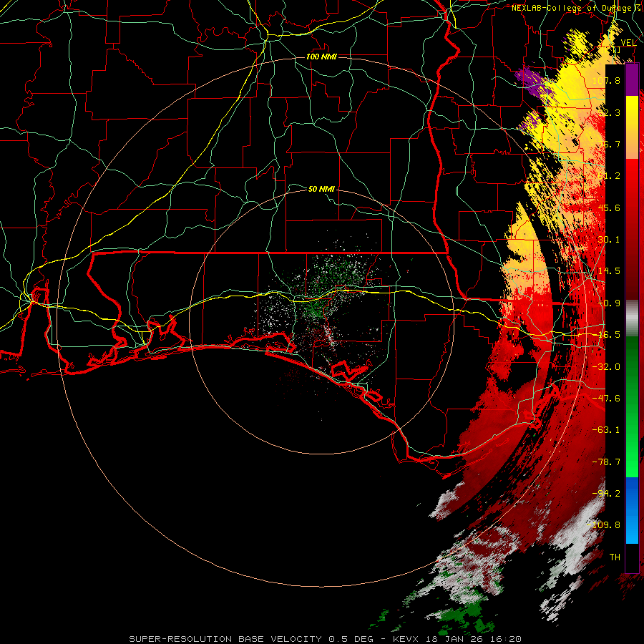Click the green segment of the velocity scale
Image resolution: width=644 pixels, height=644 pixels.
click(x=632, y=406)
